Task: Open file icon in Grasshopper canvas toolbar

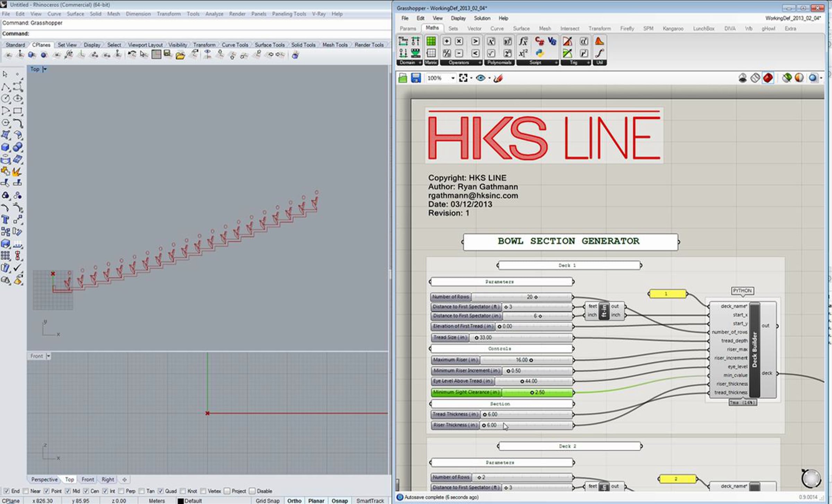Action: (x=402, y=78)
